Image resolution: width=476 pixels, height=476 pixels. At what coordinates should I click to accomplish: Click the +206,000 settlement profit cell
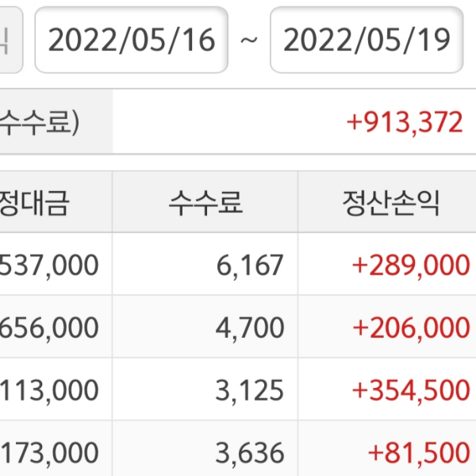[410, 327]
